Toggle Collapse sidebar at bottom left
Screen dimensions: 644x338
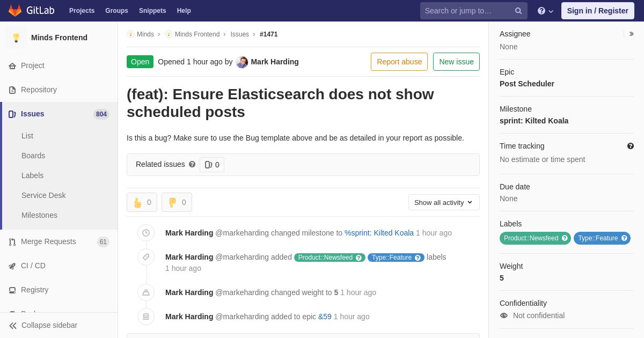point(43,325)
